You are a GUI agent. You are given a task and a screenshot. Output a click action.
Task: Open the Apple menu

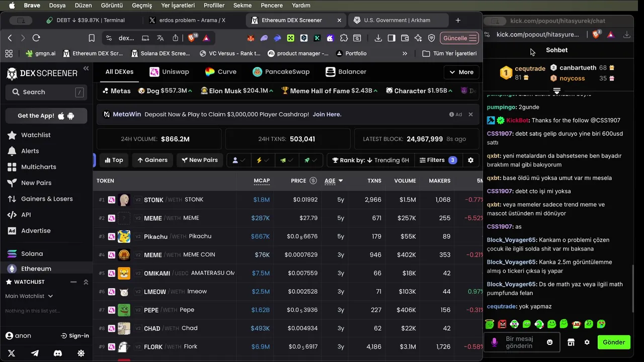tap(12, 6)
